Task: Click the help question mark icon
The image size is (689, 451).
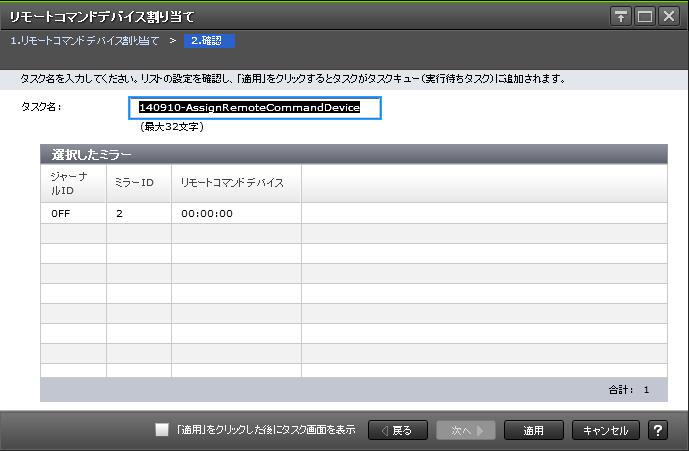Action: [658, 430]
